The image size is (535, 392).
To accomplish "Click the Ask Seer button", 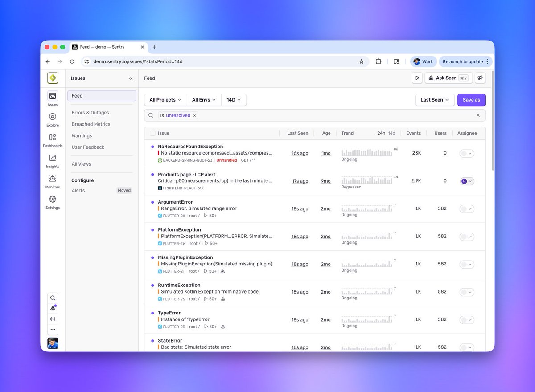I will pyautogui.click(x=448, y=78).
